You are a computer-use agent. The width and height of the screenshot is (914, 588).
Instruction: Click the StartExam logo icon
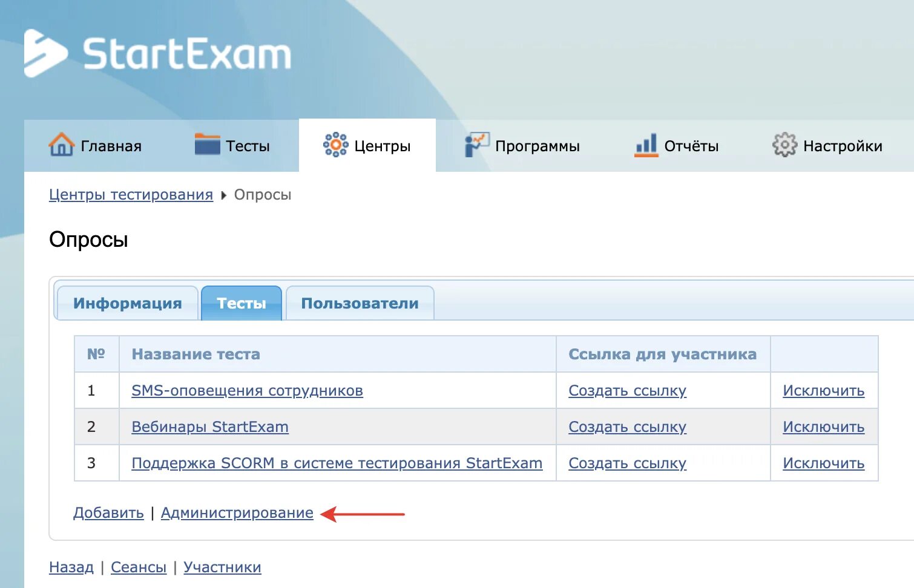[46, 53]
